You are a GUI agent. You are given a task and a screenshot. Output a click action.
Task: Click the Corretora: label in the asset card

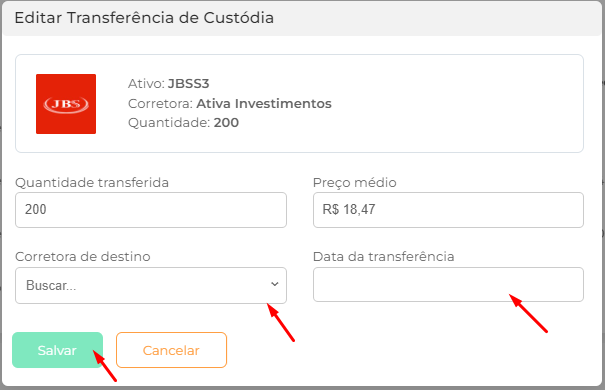tap(161, 103)
